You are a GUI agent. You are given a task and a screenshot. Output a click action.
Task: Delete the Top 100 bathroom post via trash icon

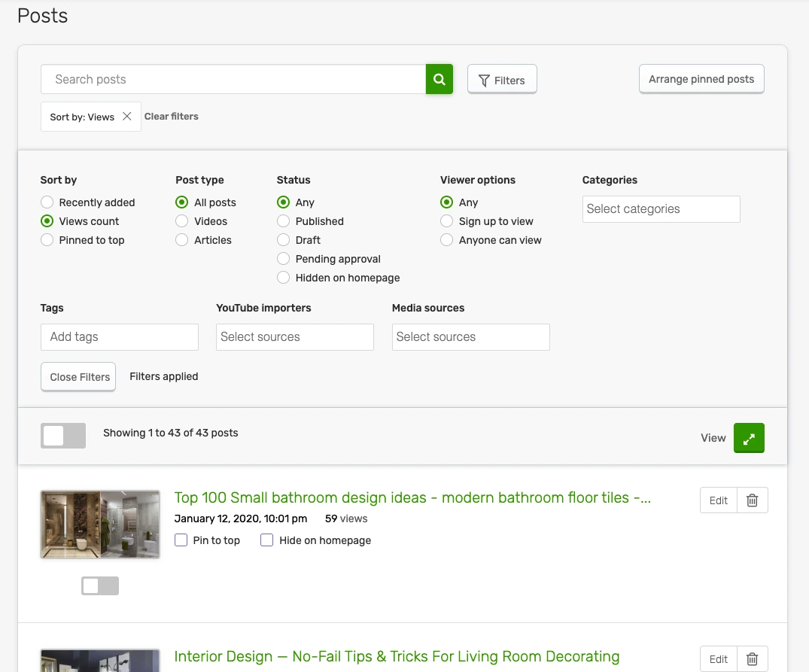[752, 500]
